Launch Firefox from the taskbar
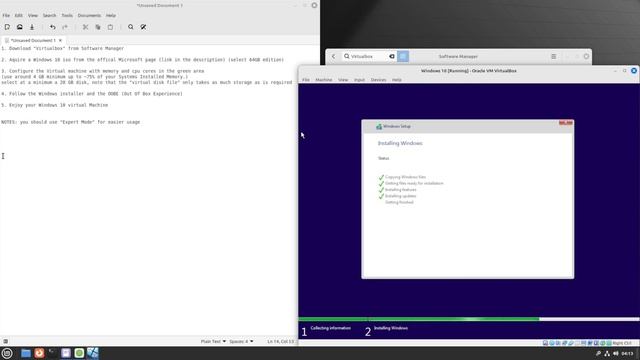Viewport: 640px width, 360px height. point(39,353)
